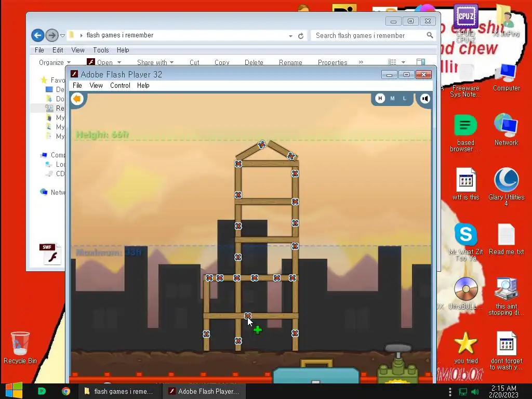Open the this aint stopping desktop icon
The image size is (532, 399).
pyautogui.click(x=506, y=297)
